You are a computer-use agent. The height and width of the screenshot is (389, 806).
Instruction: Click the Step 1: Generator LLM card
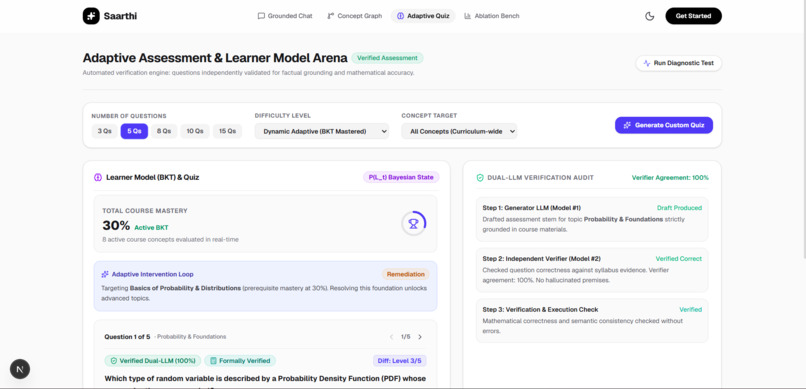(x=592, y=219)
